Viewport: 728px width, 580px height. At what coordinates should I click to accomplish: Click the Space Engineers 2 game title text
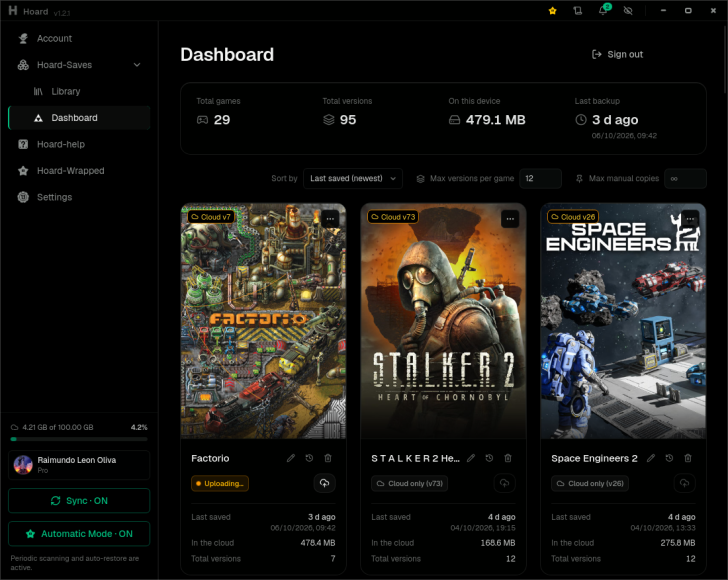coord(594,458)
